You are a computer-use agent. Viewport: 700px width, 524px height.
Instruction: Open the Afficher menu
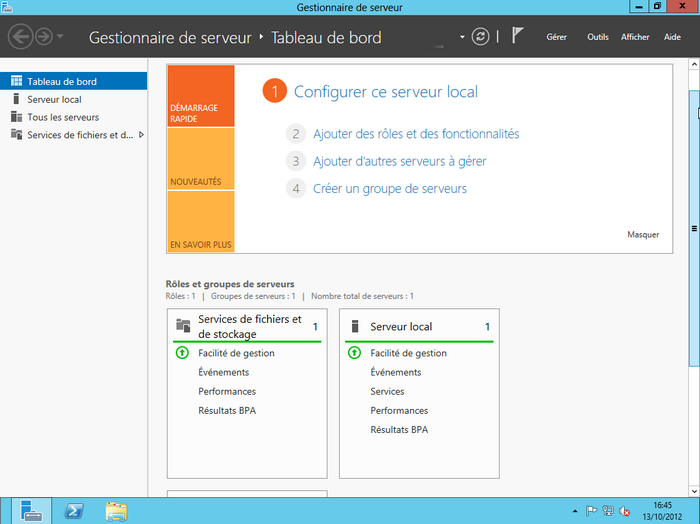click(x=635, y=37)
